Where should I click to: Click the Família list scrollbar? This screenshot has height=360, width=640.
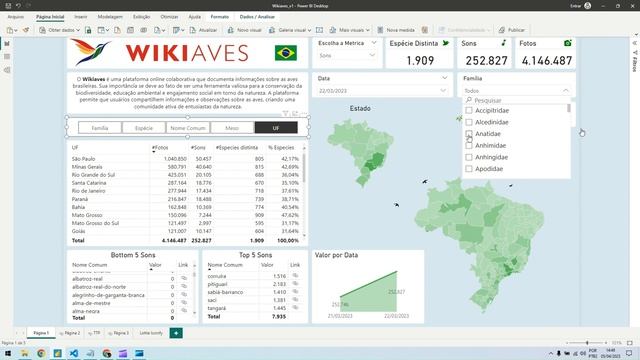[x=569, y=108]
